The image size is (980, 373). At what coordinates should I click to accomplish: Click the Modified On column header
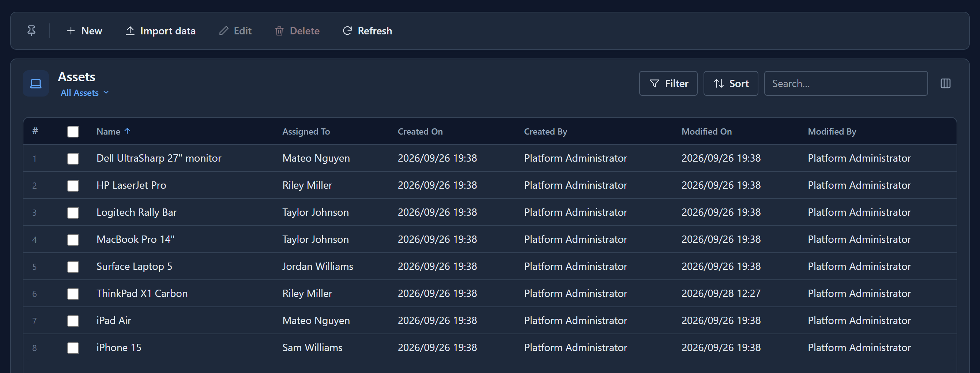coord(706,131)
